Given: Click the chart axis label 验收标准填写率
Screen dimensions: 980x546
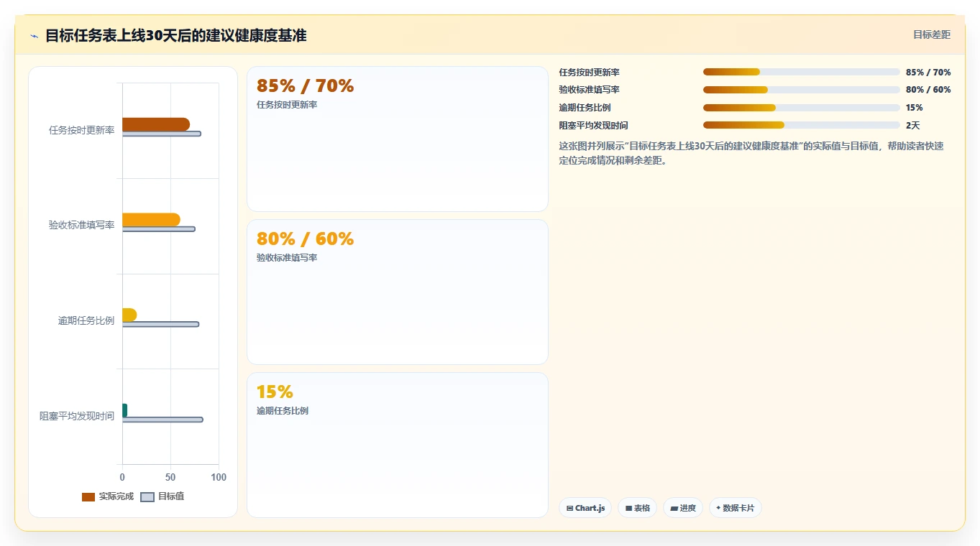Looking at the screenshot, I should point(81,226).
